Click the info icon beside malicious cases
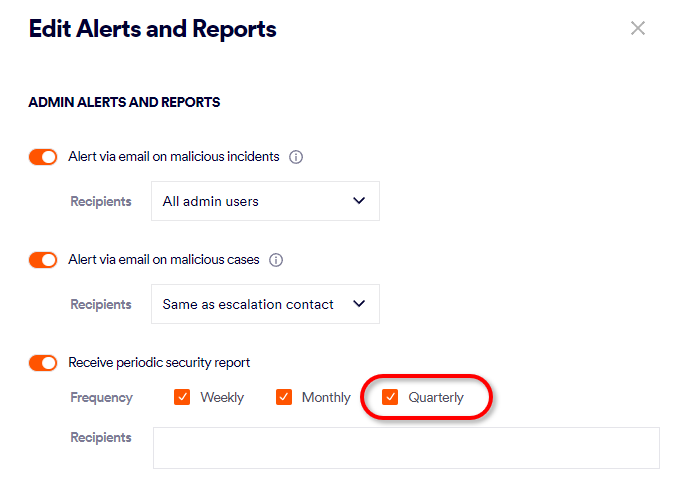681x487 pixels. (x=276, y=260)
